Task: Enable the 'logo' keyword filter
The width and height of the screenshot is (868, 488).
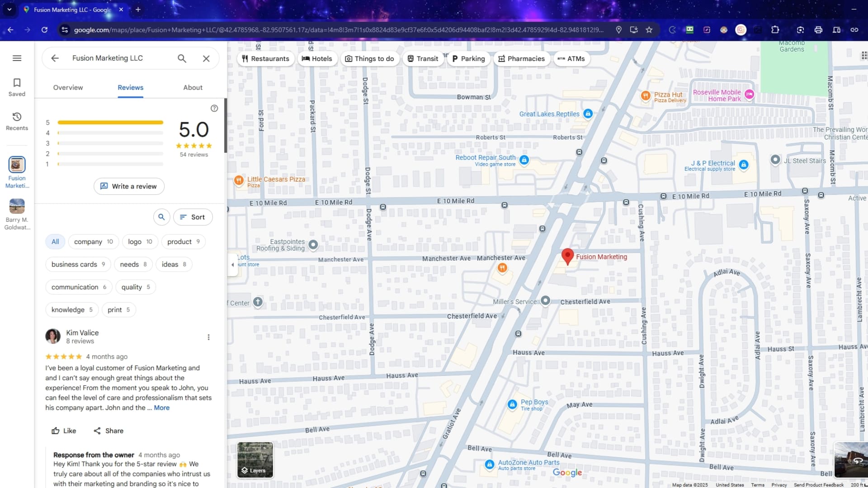Action: click(140, 241)
